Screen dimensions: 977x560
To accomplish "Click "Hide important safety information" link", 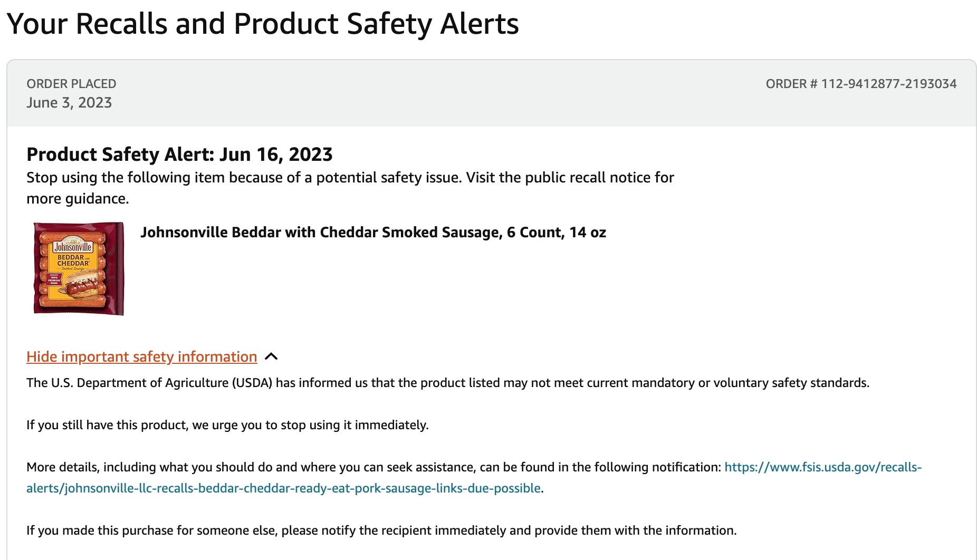I will coord(141,357).
